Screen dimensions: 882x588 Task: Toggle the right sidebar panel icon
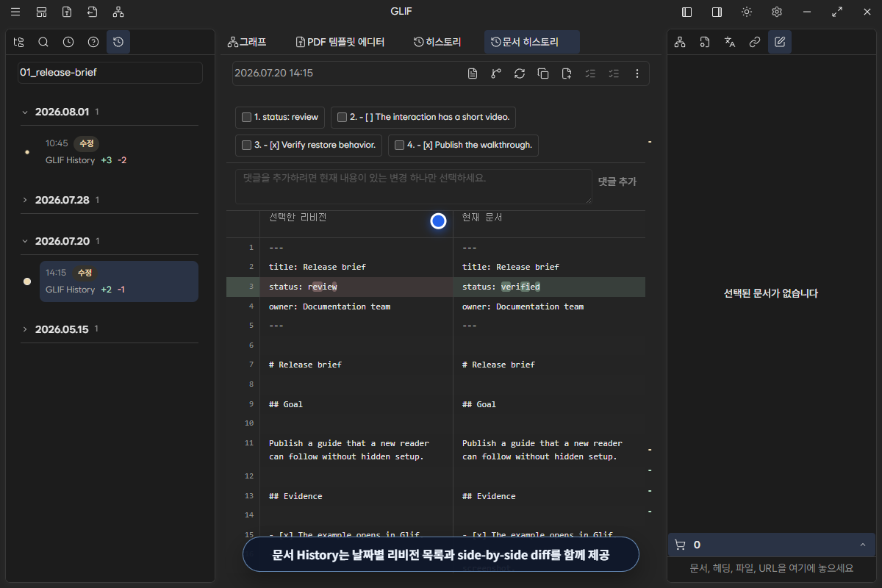click(x=717, y=12)
